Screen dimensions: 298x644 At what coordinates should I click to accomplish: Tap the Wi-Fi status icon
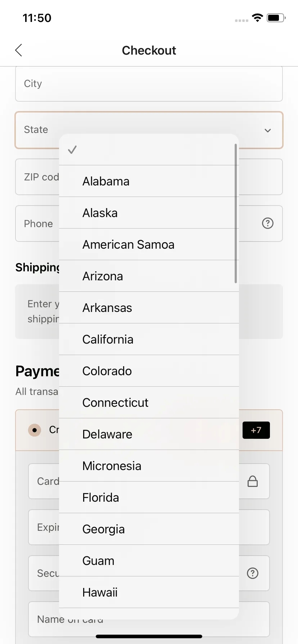[257, 18]
